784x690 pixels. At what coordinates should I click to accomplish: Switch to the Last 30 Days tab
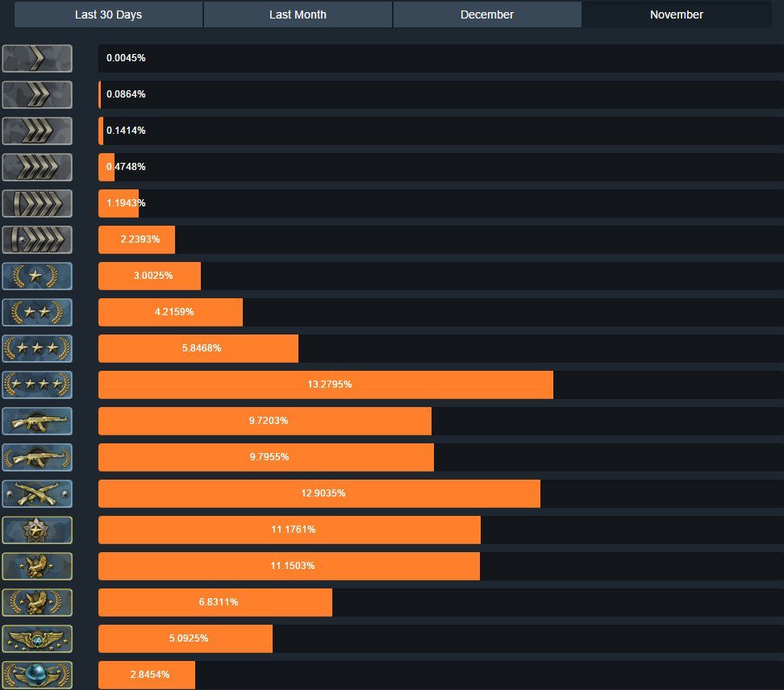[109, 15]
